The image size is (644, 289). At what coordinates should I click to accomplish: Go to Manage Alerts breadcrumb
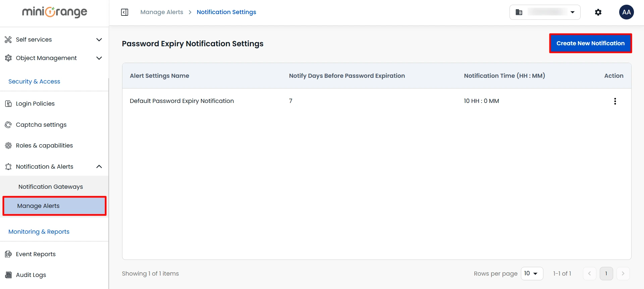click(162, 12)
